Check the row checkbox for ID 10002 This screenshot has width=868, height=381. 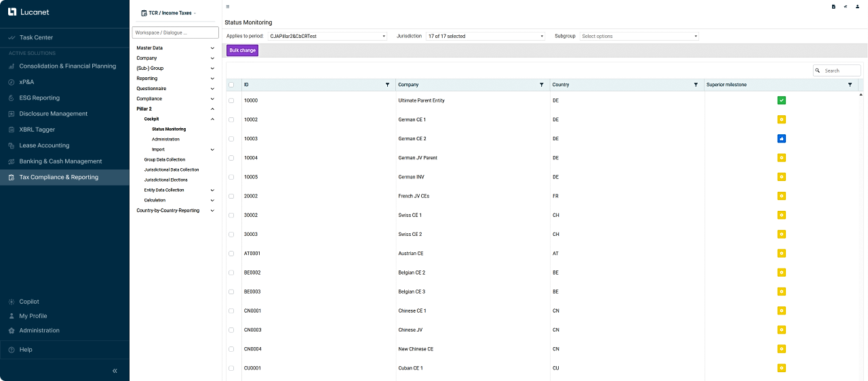[232, 120]
